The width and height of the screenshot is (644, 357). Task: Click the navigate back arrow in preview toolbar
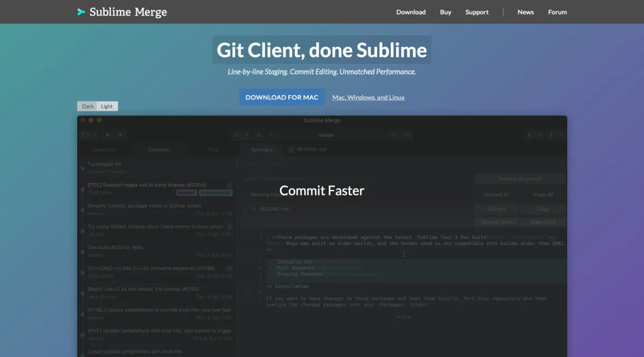(x=107, y=135)
